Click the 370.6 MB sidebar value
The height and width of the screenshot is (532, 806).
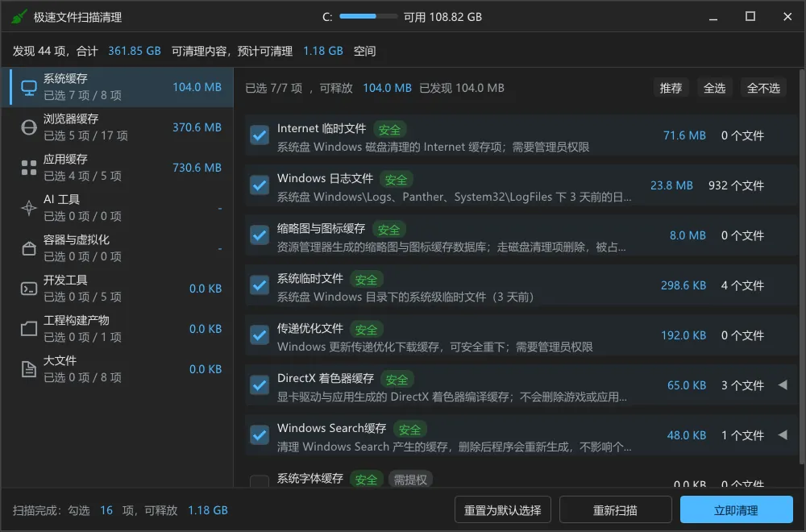197,127
